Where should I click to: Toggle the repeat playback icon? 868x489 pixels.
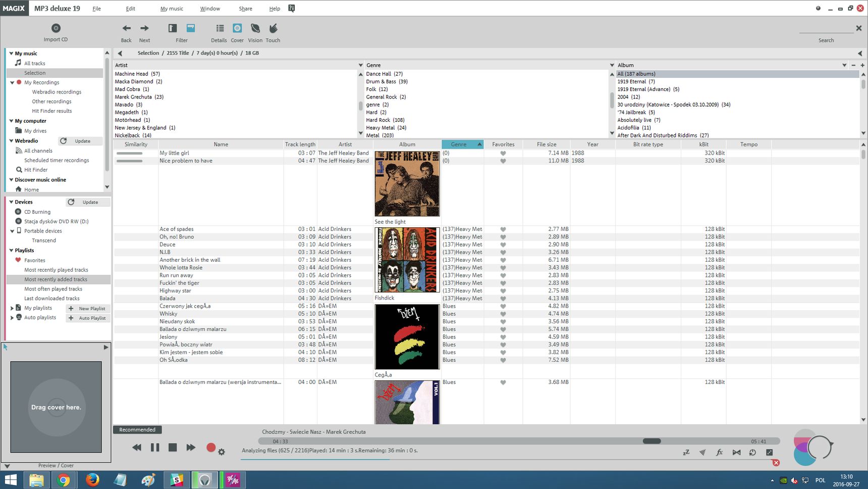(752, 453)
